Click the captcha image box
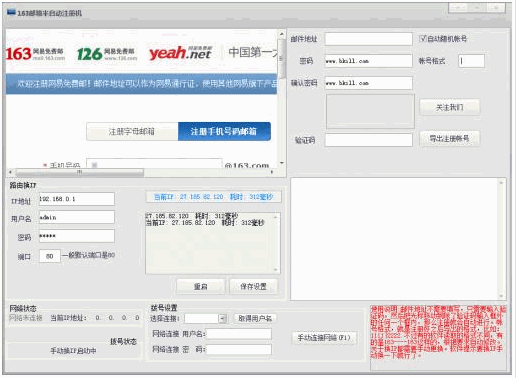 point(370,111)
